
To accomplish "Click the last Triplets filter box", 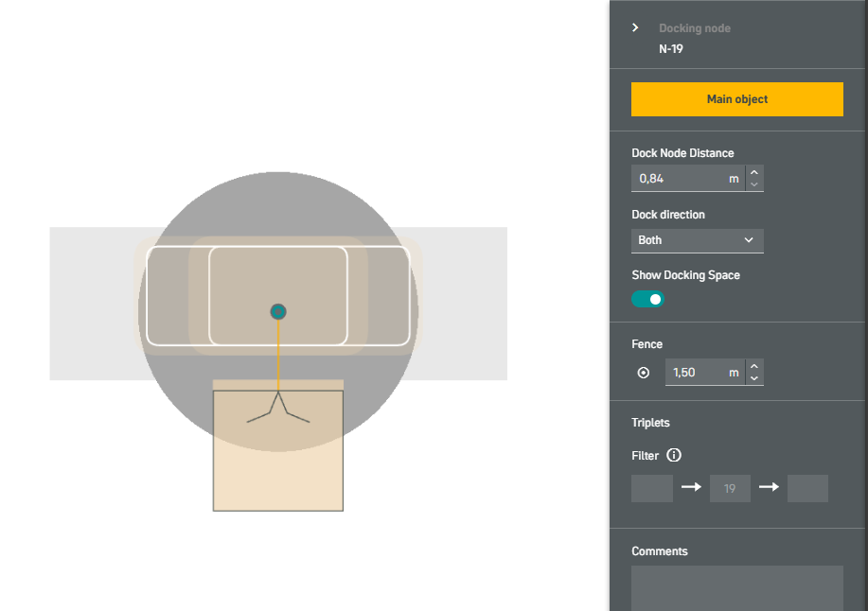I will pos(807,488).
